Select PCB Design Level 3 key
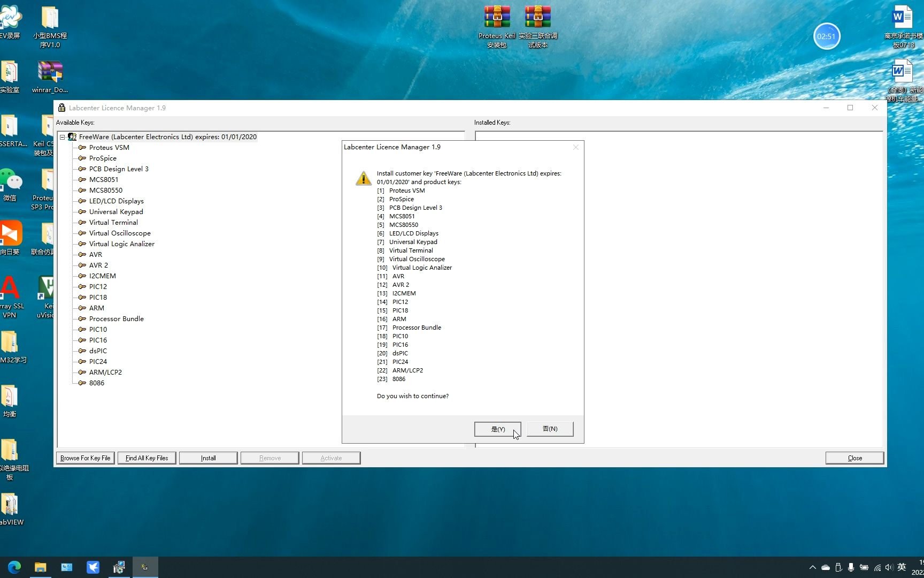This screenshot has width=924, height=578. [119, 169]
